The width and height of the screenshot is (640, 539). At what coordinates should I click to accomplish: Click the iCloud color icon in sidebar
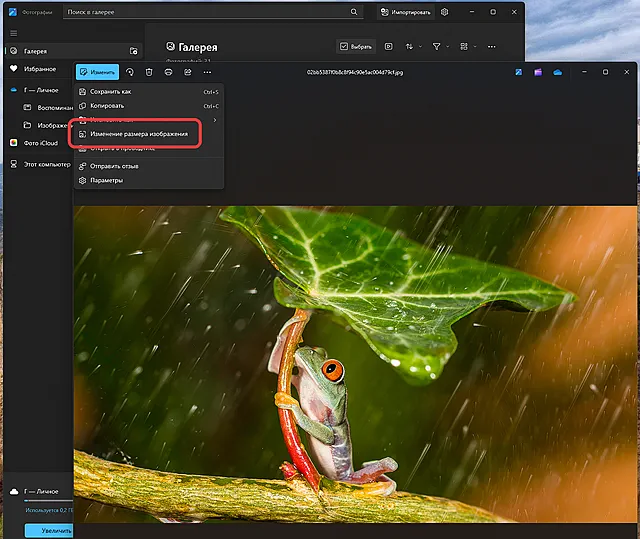(14, 143)
